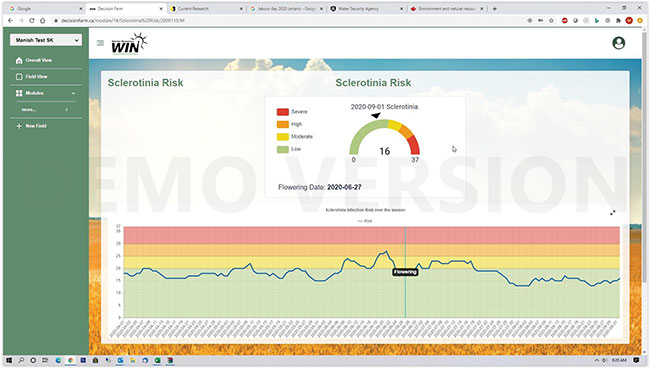Go to browser home icon
The image size is (650, 368).
click(42, 20)
